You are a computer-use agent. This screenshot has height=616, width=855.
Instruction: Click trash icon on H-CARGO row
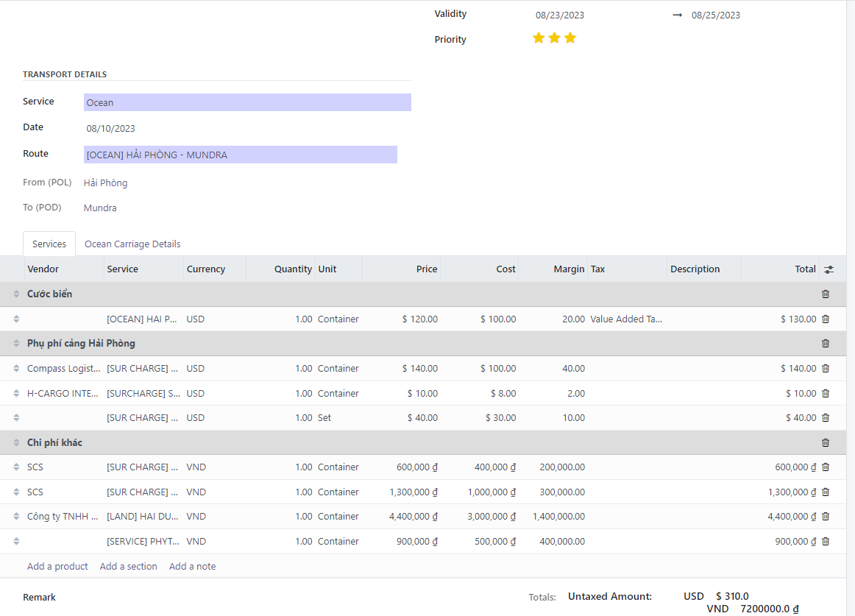pos(825,394)
